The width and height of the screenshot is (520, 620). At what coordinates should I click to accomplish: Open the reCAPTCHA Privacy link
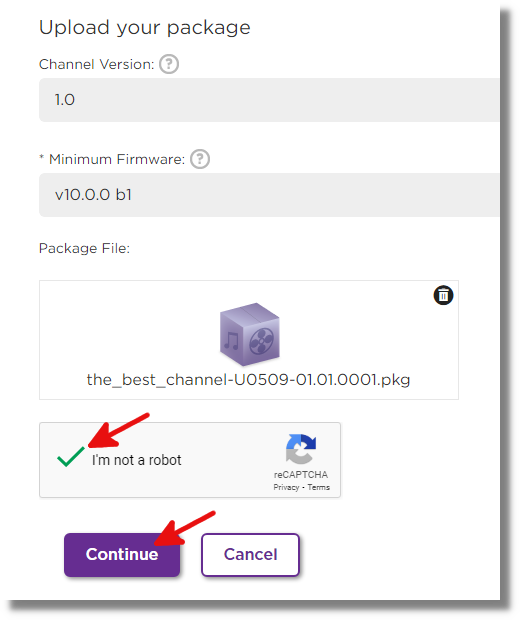pyautogui.click(x=286, y=488)
